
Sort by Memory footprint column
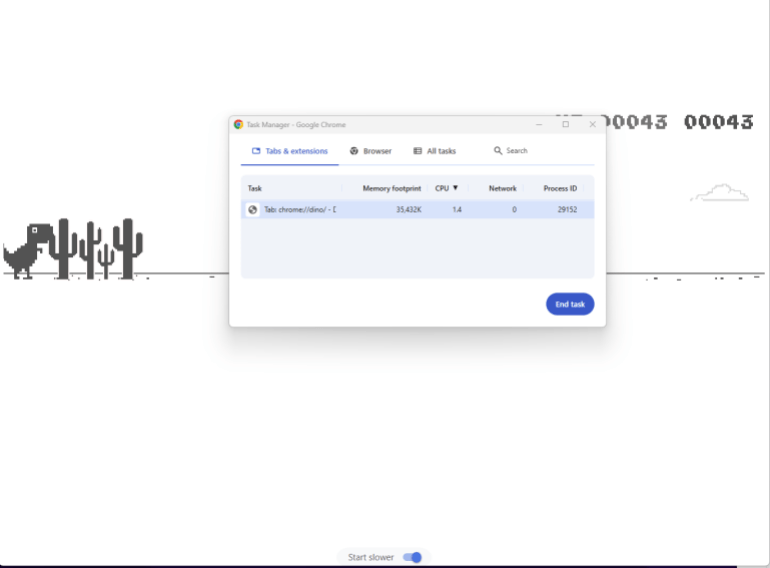coord(391,189)
